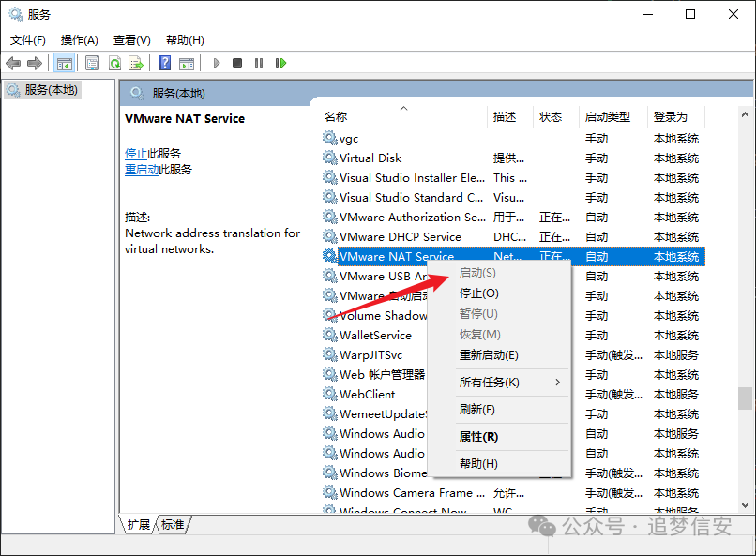Toggle the show/hide console tree icon
Screen dimensions: 756x556
64,63
